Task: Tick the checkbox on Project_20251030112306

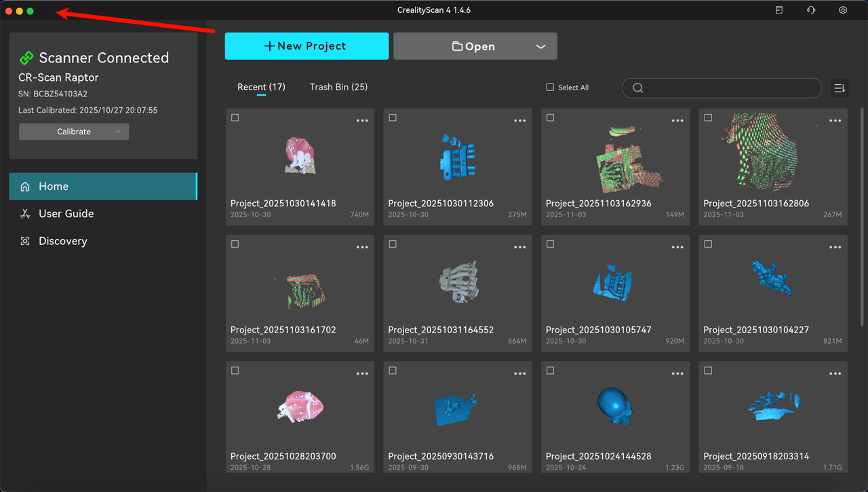Action: pyautogui.click(x=393, y=118)
